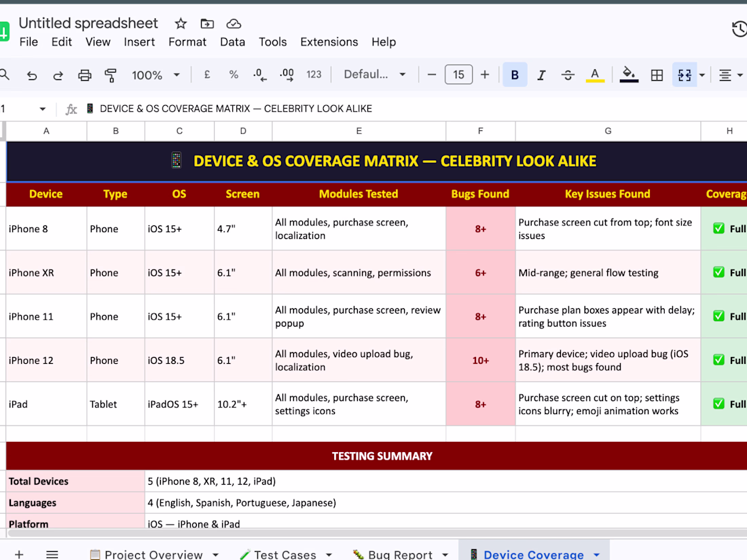Expand Project Overview tab options arrow
The width and height of the screenshot is (747, 560).
click(215, 555)
